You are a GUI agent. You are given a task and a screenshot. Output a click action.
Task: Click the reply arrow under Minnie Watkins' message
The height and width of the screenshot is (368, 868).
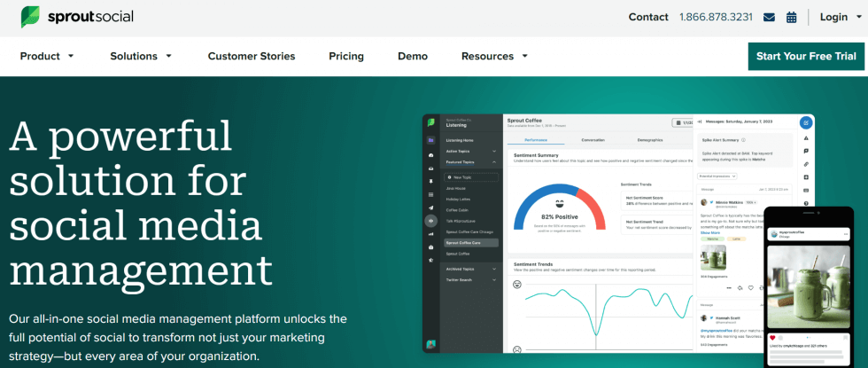pyautogui.click(x=740, y=288)
